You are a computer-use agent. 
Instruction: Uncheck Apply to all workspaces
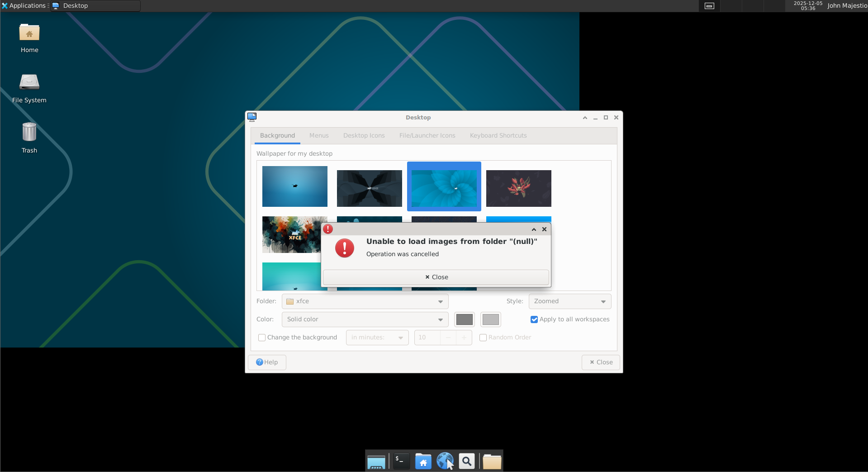click(x=534, y=319)
